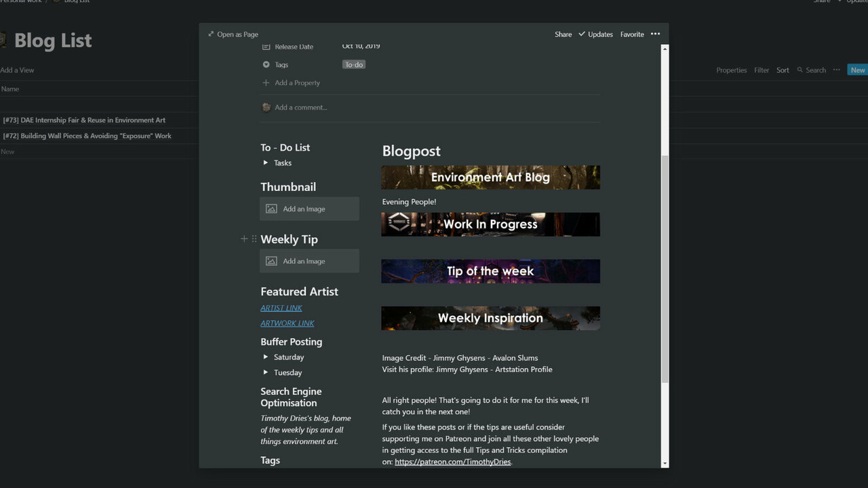Screen dimensions: 868x488
Task: Click Add a View in Blog List
Action: (17, 70)
